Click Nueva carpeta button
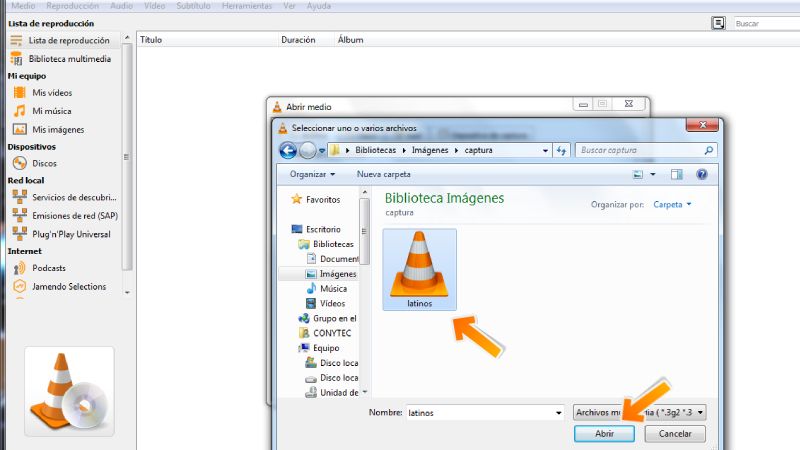This screenshot has width=800, height=450. pyautogui.click(x=384, y=174)
